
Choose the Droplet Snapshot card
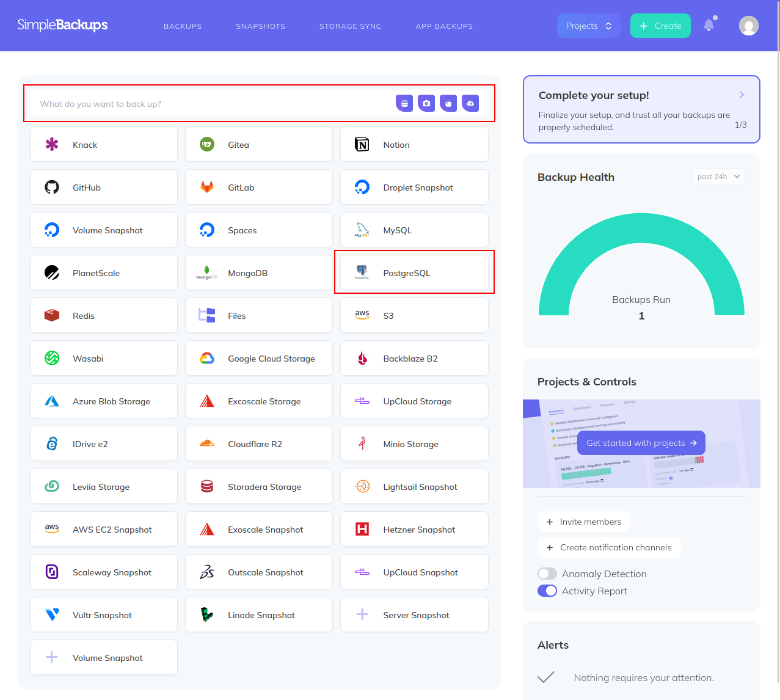click(414, 188)
